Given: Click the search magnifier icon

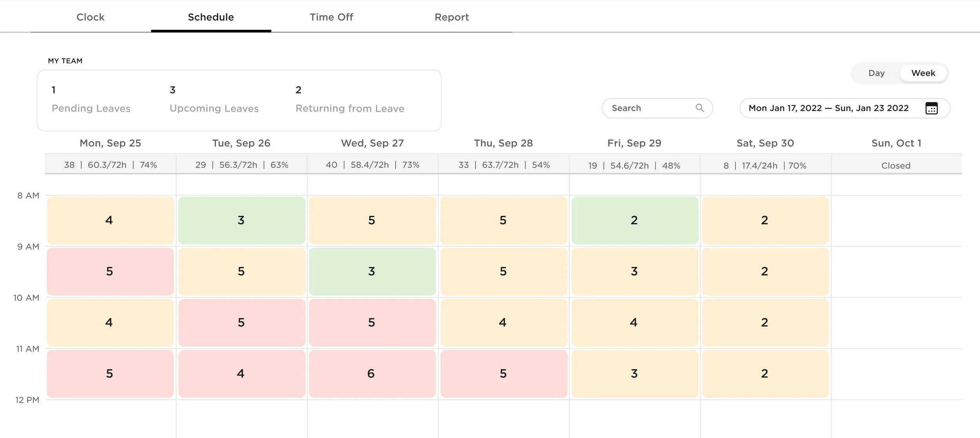Looking at the screenshot, I should pos(700,108).
